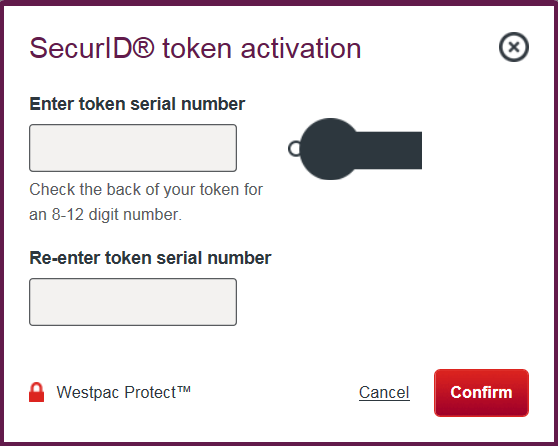Select the red Confirm button
The image size is (558, 446).
click(x=481, y=393)
